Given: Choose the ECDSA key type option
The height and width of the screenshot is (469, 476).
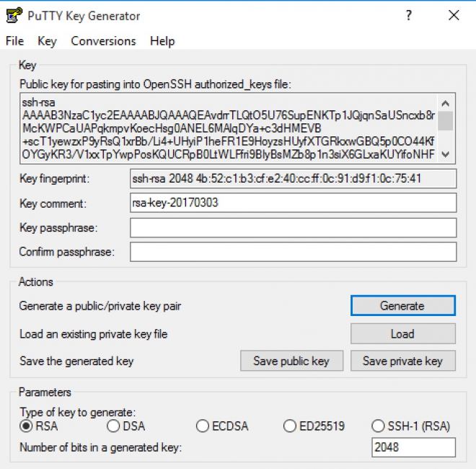Looking at the screenshot, I should [203, 426].
